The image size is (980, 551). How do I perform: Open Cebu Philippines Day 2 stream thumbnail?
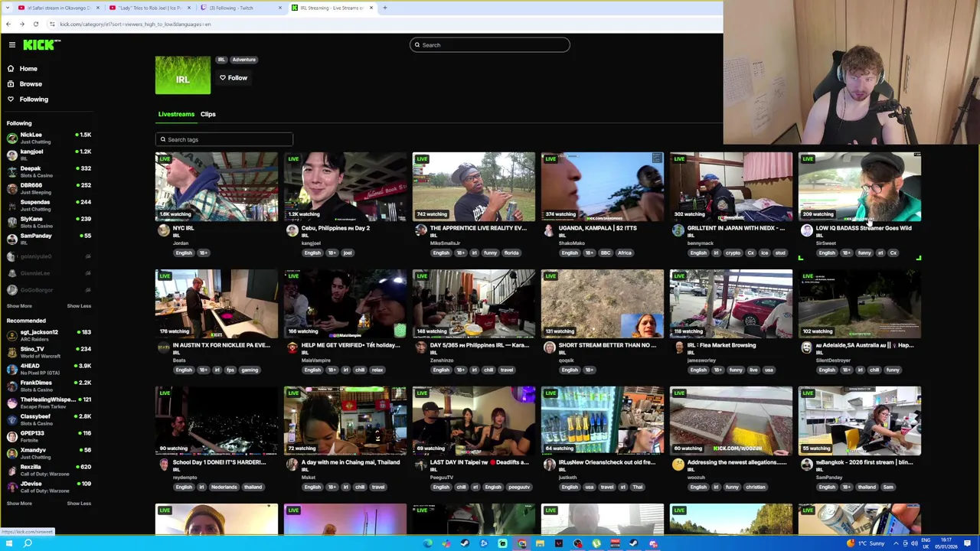pyautogui.click(x=345, y=187)
